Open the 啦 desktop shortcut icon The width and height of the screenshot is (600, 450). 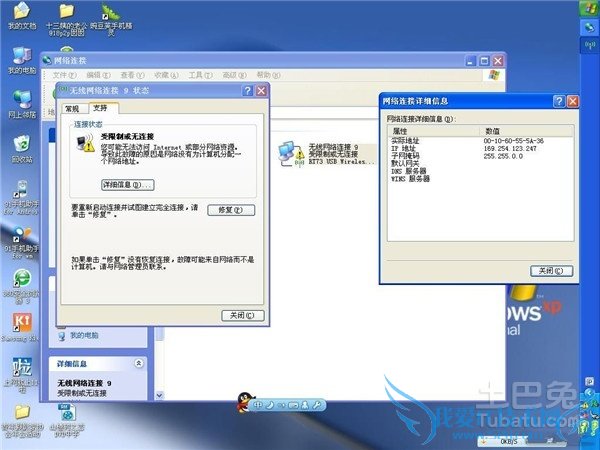pyautogui.click(x=22, y=367)
